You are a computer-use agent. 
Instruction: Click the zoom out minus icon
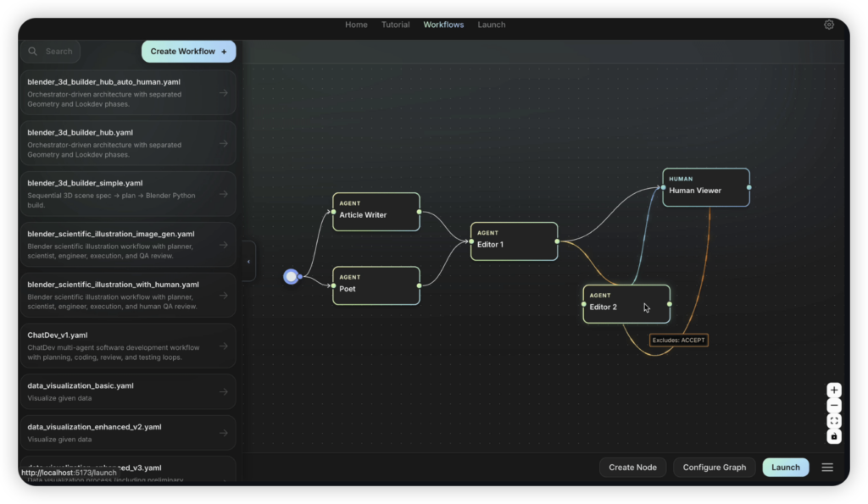pyautogui.click(x=834, y=406)
